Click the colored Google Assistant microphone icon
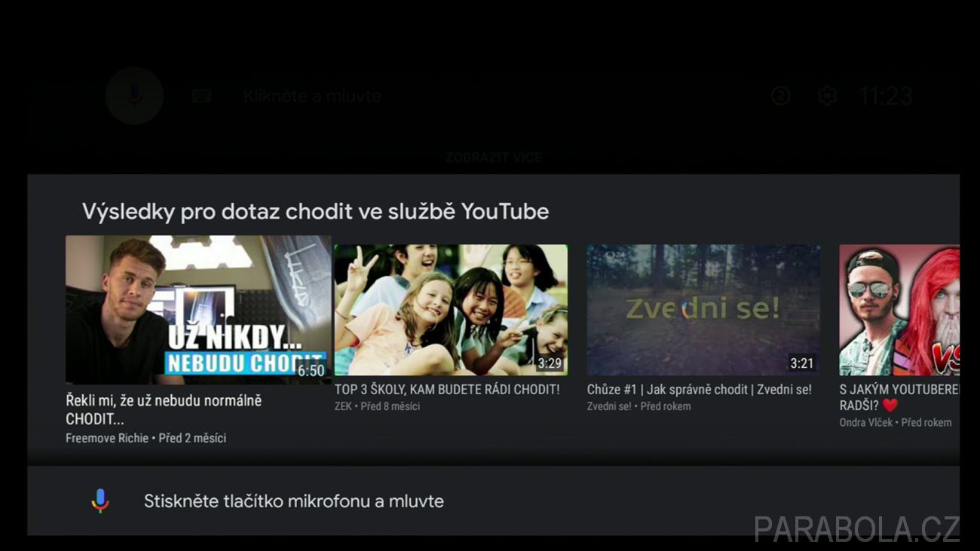This screenshot has width=980, height=551. pos(100,501)
